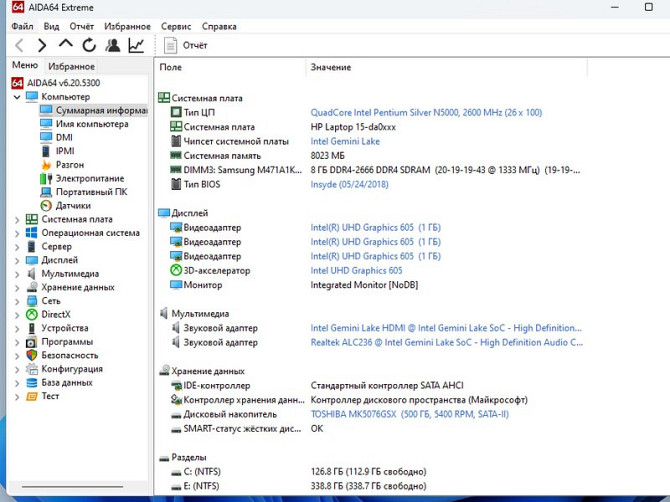Expand the Сеть tree node

(17, 302)
